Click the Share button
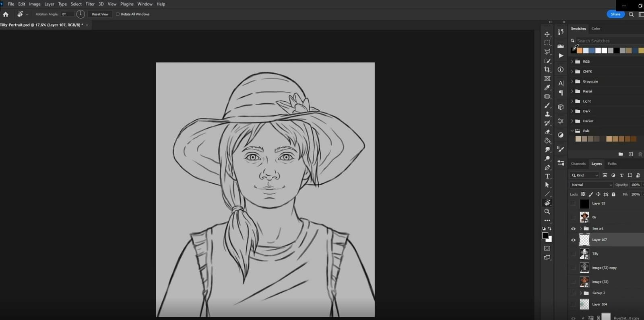The width and height of the screenshot is (644, 320). 615,14
